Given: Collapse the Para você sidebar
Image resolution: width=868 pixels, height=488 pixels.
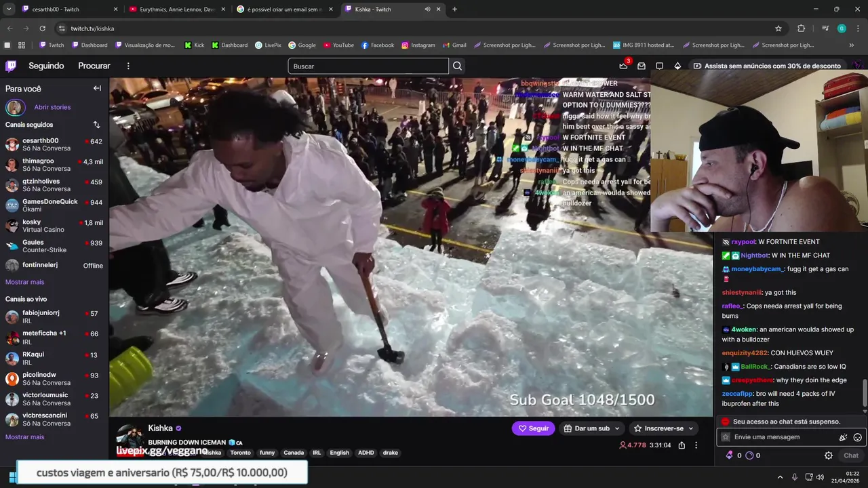Looking at the screenshot, I should tap(97, 88).
